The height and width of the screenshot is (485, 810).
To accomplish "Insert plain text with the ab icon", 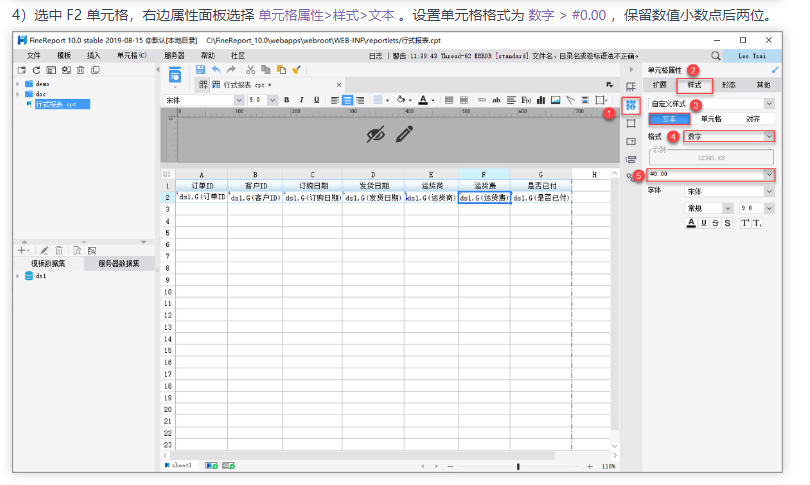I will click(496, 100).
